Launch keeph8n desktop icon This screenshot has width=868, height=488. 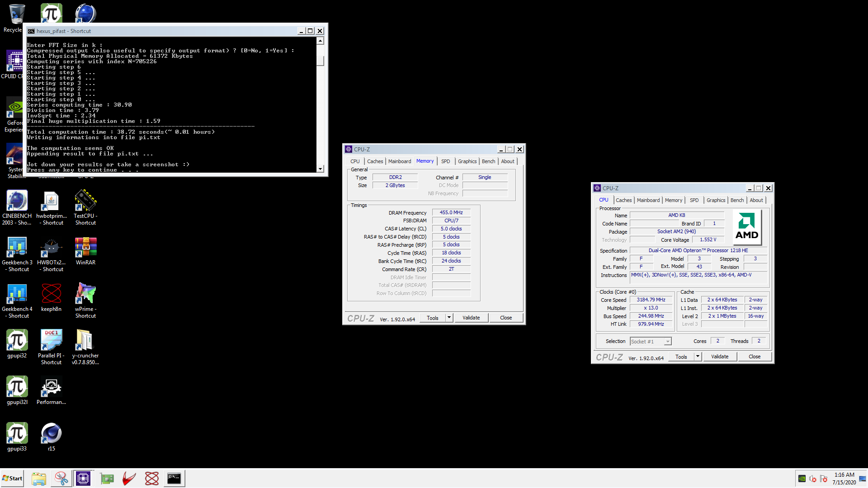click(x=51, y=297)
